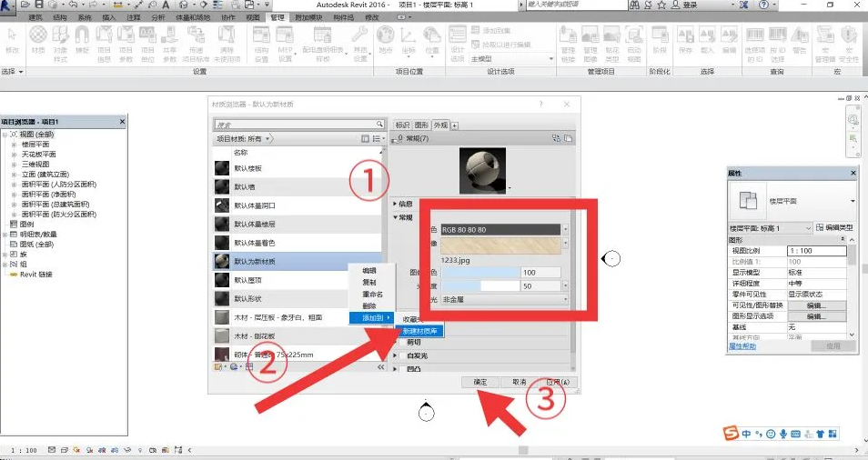Click the search magnifier in material browser
The width and height of the screenshot is (868, 460).
(379, 125)
